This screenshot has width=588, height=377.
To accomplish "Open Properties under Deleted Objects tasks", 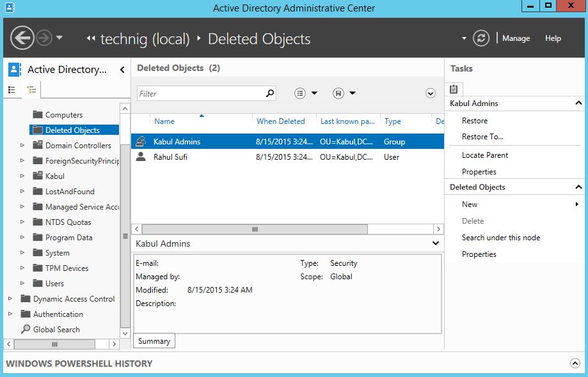I will [479, 254].
